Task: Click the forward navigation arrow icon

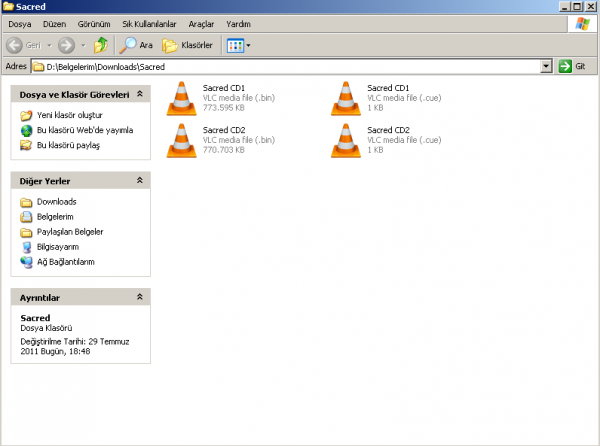Action: tap(66, 45)
